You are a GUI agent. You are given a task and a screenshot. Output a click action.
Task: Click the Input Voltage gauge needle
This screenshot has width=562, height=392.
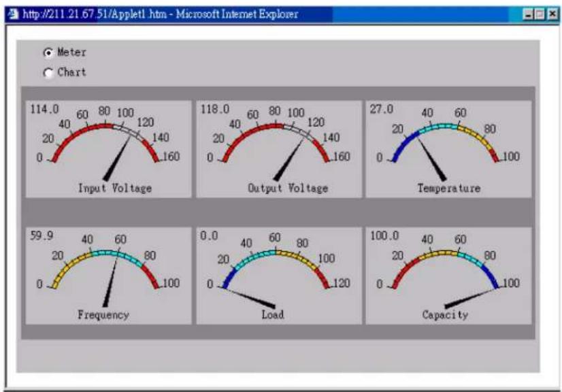tap(117, 158)
